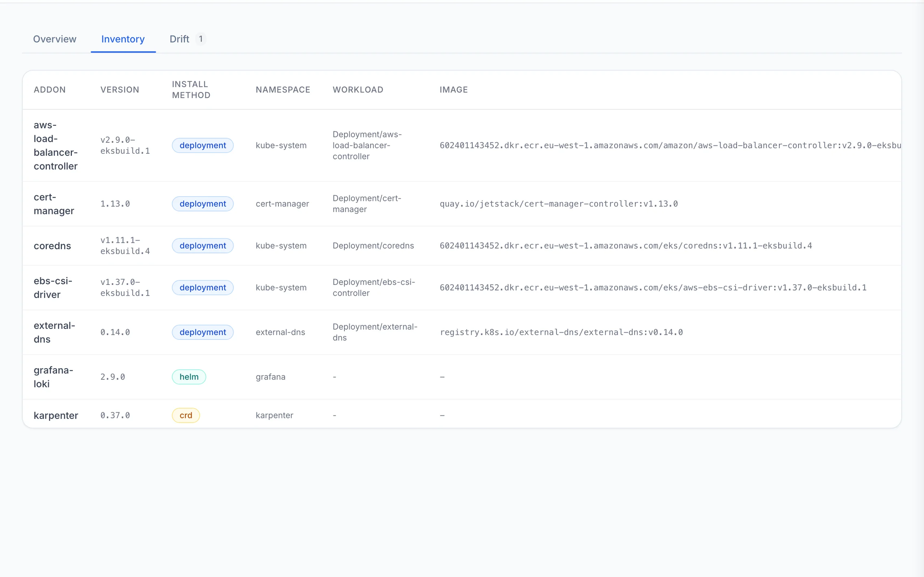The image size is (924, 577).
Task: Click the INSTALL METHOD column header
Action: [191, 90]
